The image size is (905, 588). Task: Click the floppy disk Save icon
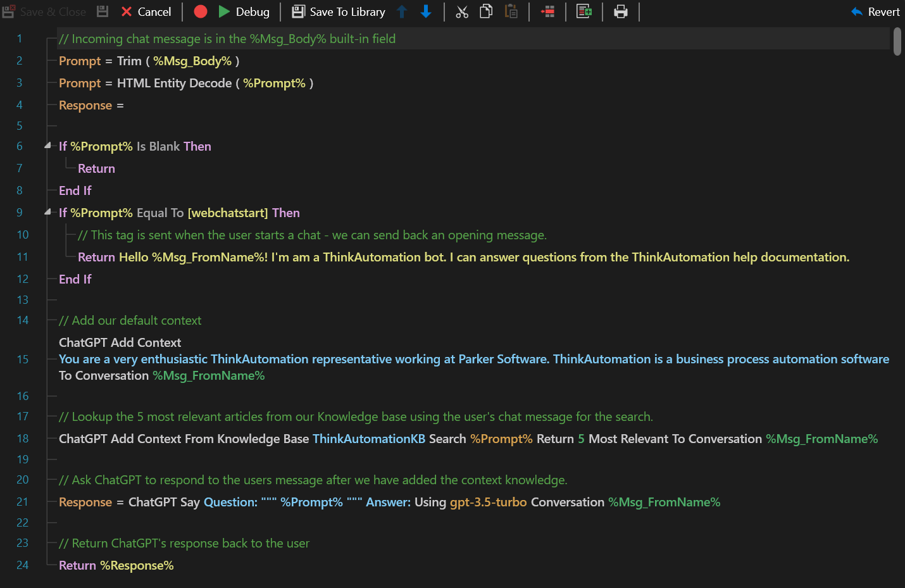coord(103,11)
